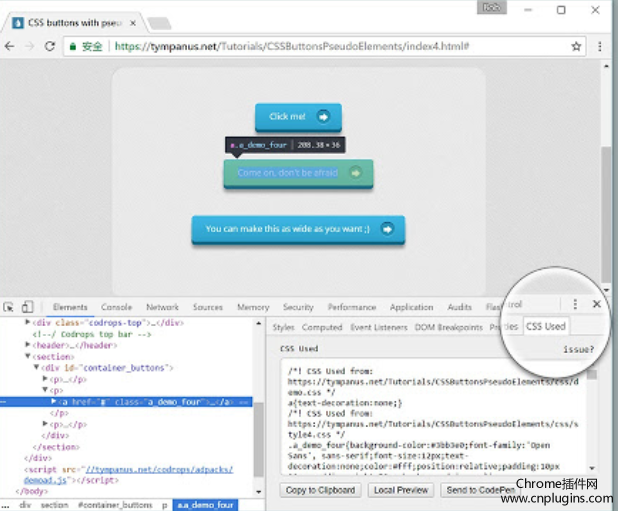The height and width of the screenshot is (511, 618).
Task: Collapse the section element node
Action: 29,356
